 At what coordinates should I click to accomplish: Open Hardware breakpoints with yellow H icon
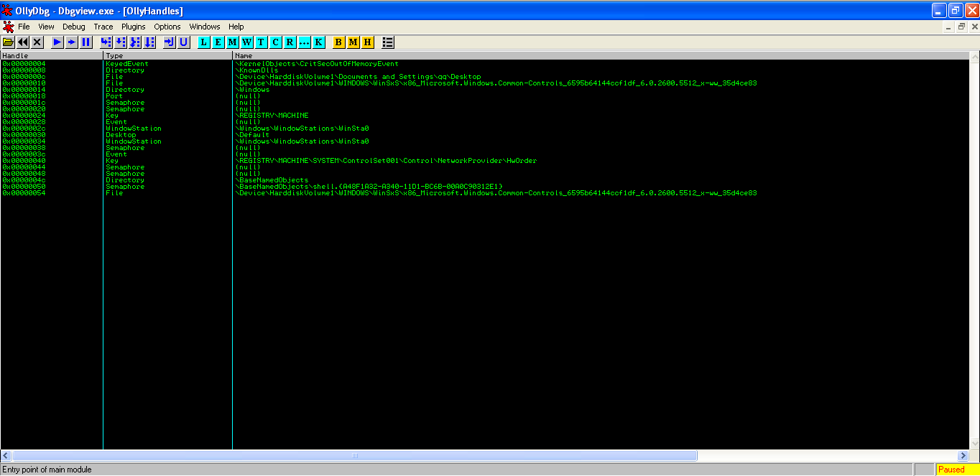(x=368, y=42)
